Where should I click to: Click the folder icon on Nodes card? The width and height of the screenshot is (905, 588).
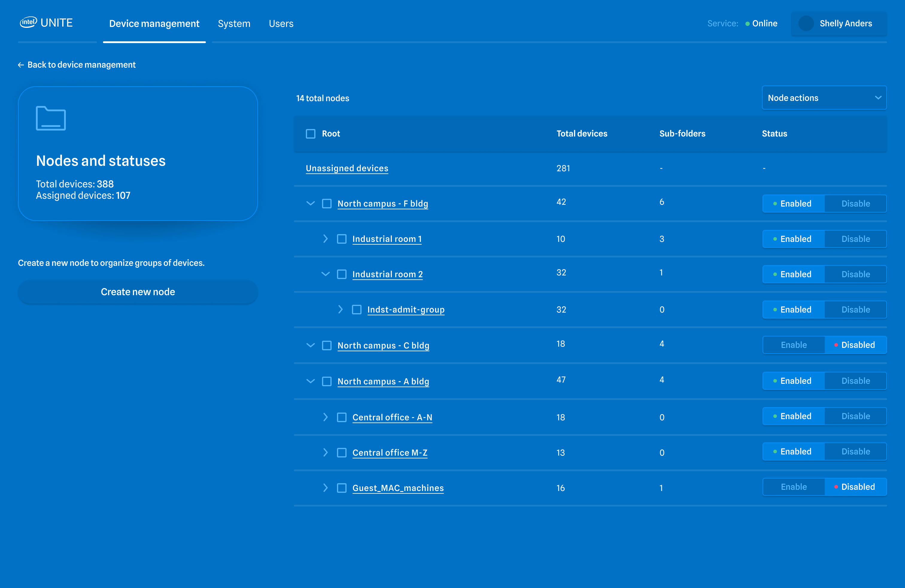50,118
